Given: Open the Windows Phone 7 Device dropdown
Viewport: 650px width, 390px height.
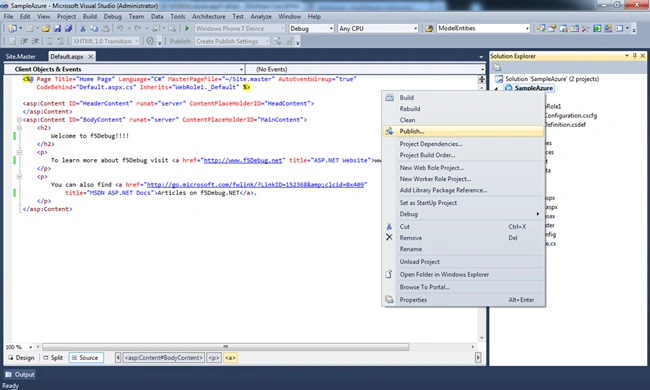Looking at the screenshot, I should pyautogui.click(x=282, y=28).
